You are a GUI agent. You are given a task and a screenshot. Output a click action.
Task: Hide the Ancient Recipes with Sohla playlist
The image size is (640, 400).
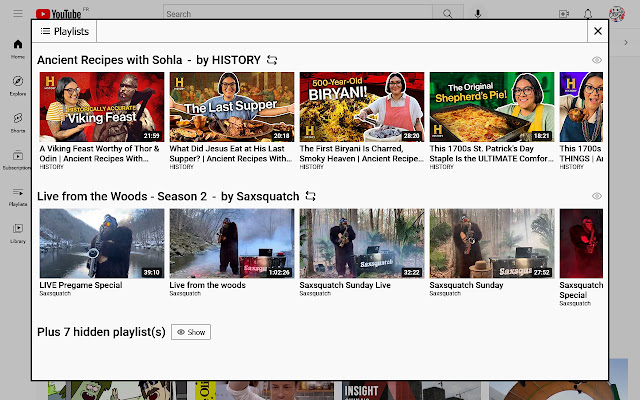click(x=597, y=60)
